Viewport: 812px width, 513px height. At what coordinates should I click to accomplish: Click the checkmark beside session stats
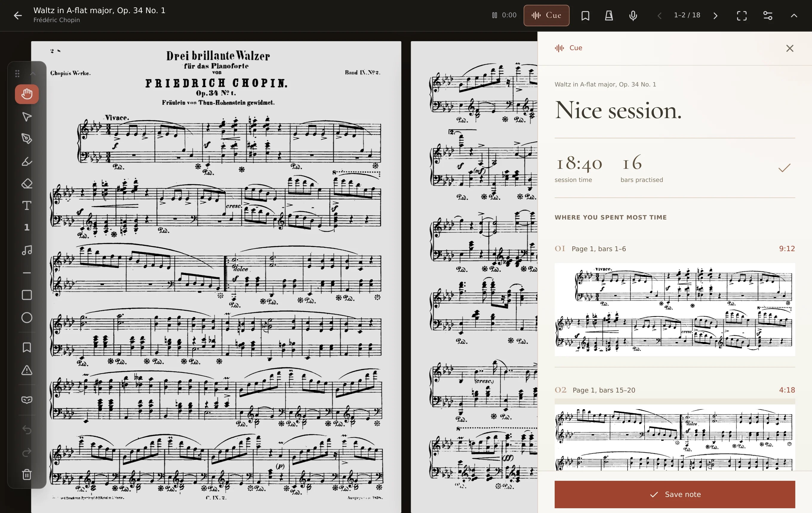[x=784, y=168]
